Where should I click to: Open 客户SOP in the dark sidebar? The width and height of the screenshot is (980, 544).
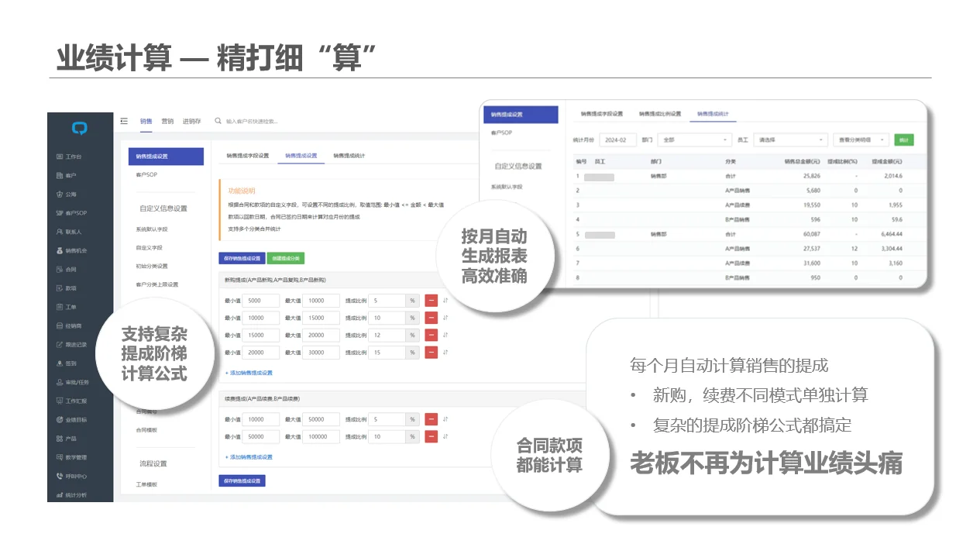click(71, 213)
